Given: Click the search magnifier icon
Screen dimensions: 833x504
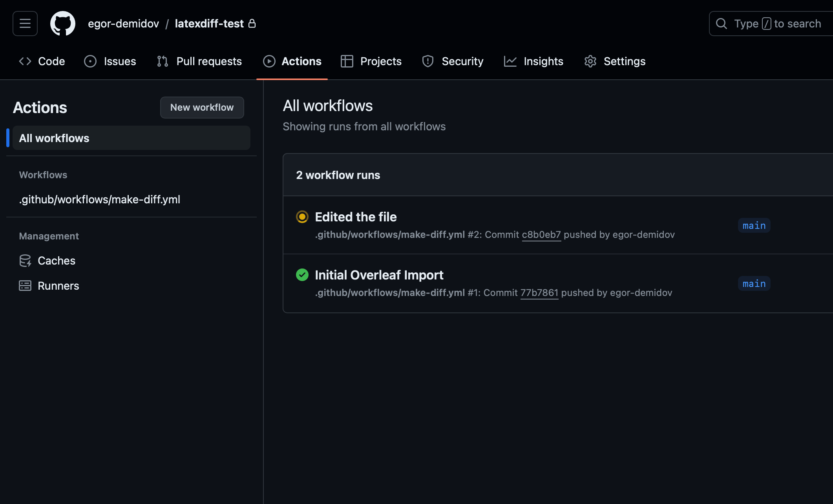Looking at the screenshot, I should (x=722, y=23).
